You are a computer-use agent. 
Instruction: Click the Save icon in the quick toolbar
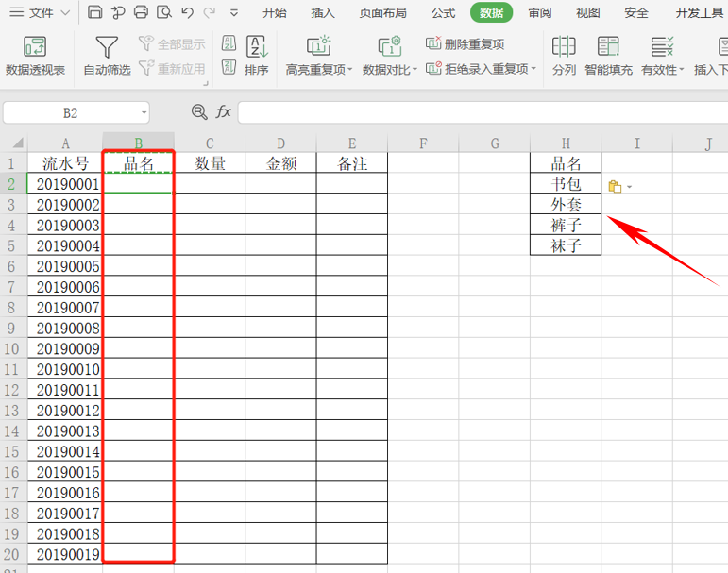(94, 12)
